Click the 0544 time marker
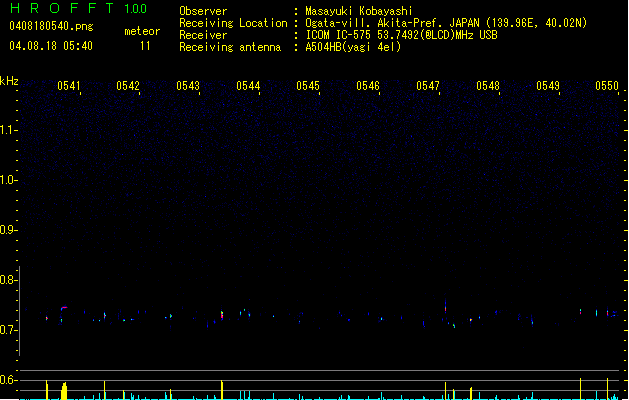The height and width of the screenshot is (400, 629). point(248,86)
